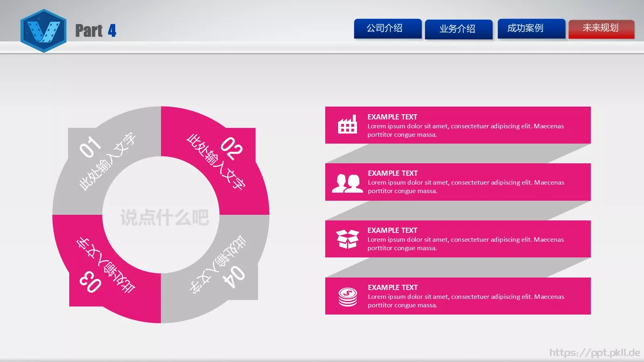The width and height of the screenshot is (644, 362).
Task: Click EXAMPLE TEXT title beside people icon
Action: tap(393, 173)
